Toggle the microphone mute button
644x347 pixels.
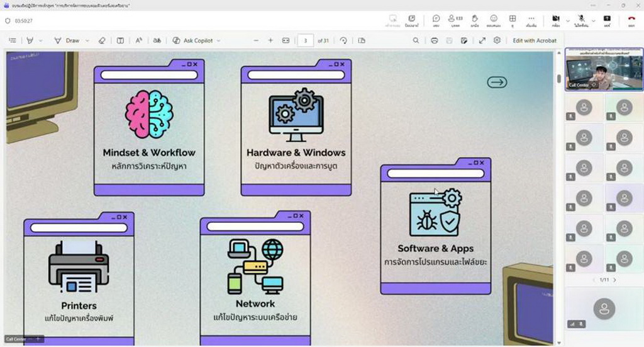point(582,20)
